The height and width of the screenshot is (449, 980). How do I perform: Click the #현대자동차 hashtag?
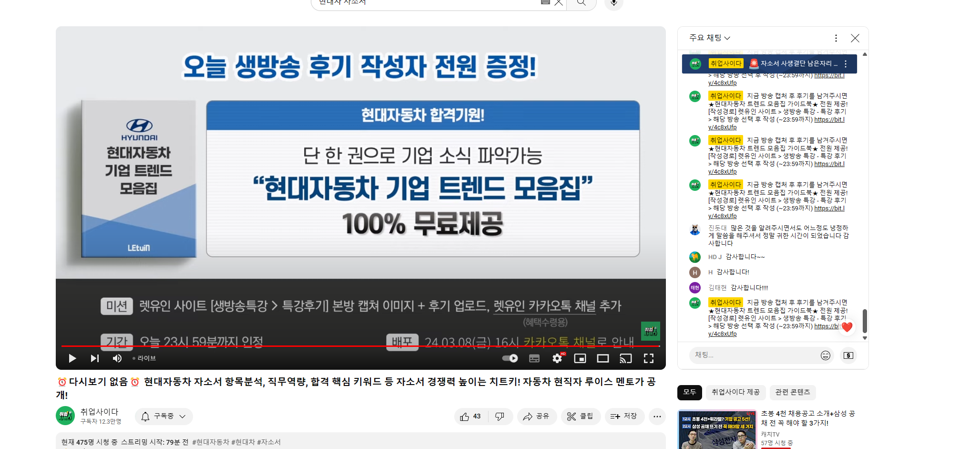(211, 442)
